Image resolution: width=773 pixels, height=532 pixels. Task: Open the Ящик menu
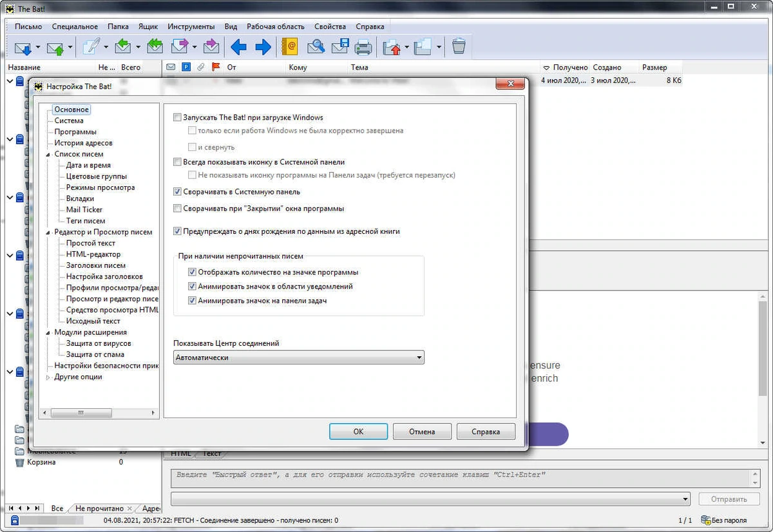(x=148, y=26)
